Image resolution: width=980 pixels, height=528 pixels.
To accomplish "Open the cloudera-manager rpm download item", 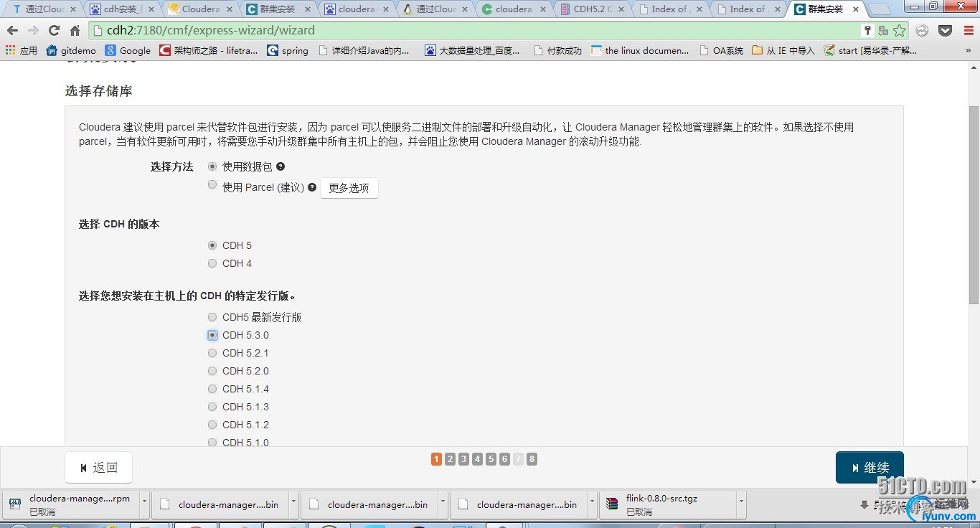I will click(x=72, y=504).
